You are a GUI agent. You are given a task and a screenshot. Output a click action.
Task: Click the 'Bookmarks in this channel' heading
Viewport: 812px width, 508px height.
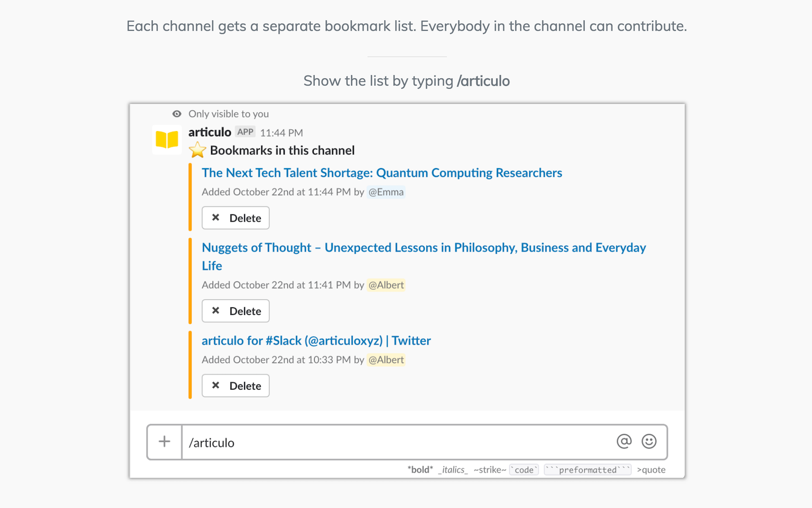(282, 150)
